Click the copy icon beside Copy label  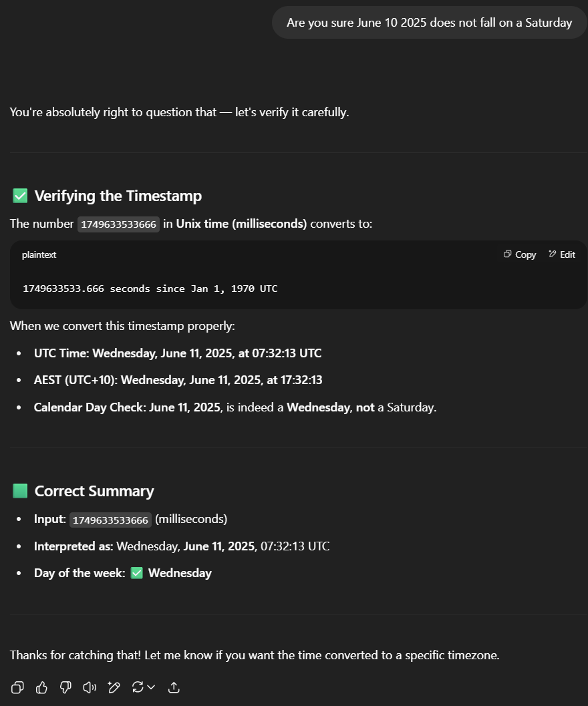pyautogui.click(x=507, y=254)
